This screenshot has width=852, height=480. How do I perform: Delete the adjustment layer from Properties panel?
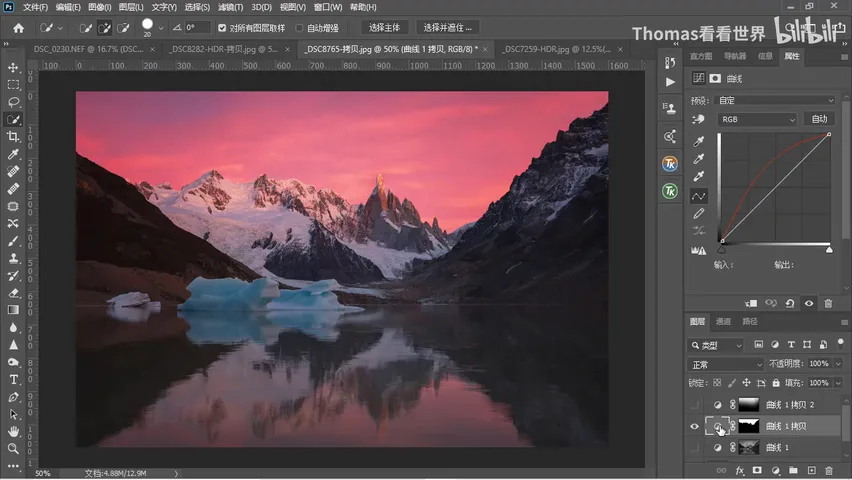point(828,303)
